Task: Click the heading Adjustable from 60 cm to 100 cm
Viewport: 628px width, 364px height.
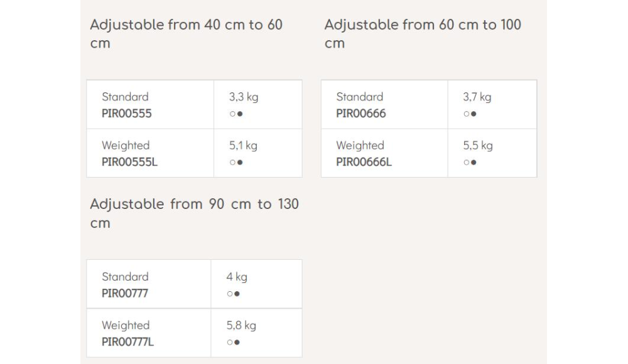Action: point(423,34)
